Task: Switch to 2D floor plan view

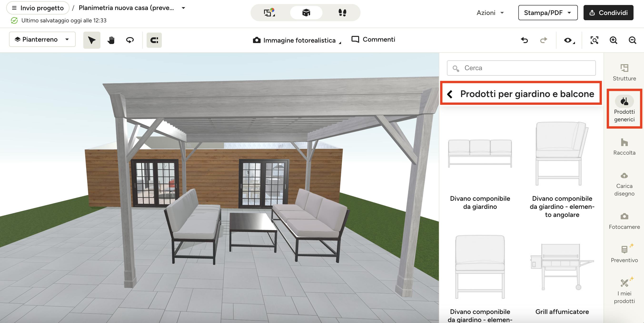Action: (269, 13)
